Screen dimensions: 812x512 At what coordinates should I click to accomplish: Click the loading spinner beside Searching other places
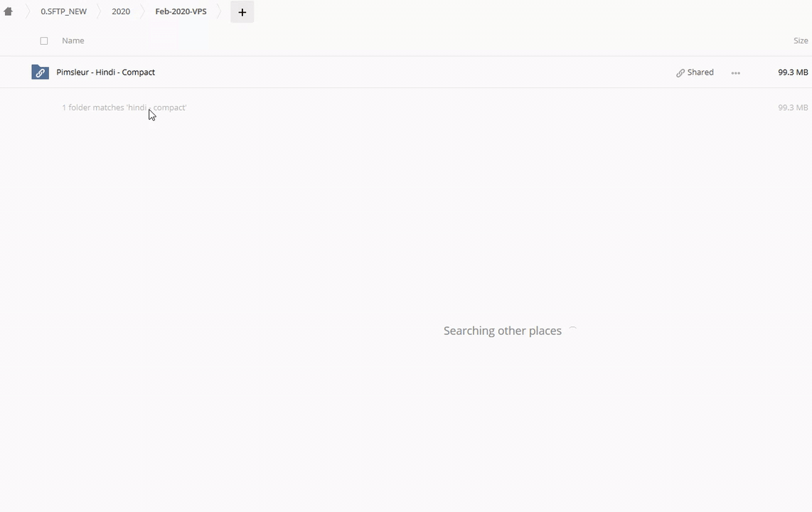coord(572,331)
